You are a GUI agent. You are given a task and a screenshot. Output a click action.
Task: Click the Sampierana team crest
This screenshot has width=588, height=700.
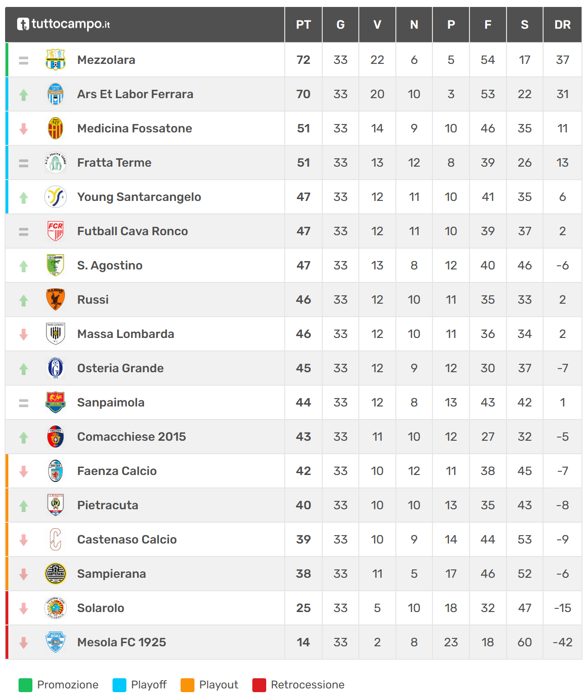coord(56,574)
